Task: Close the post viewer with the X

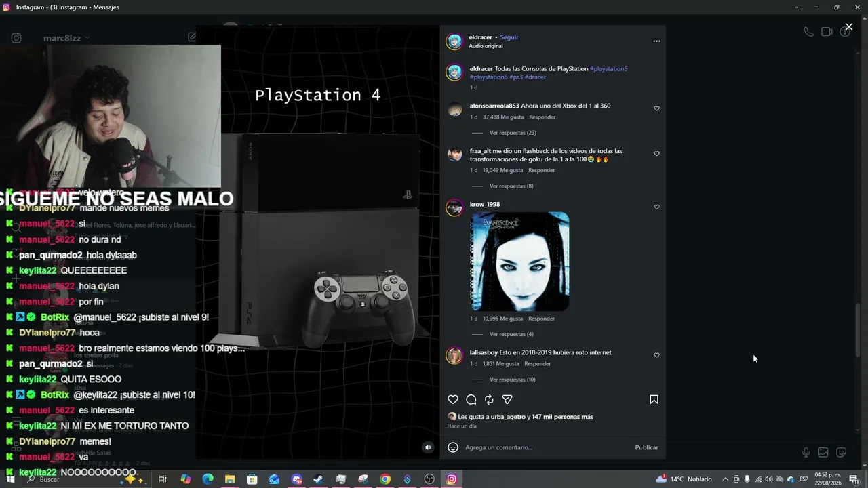Action: (x=848, y=27)
